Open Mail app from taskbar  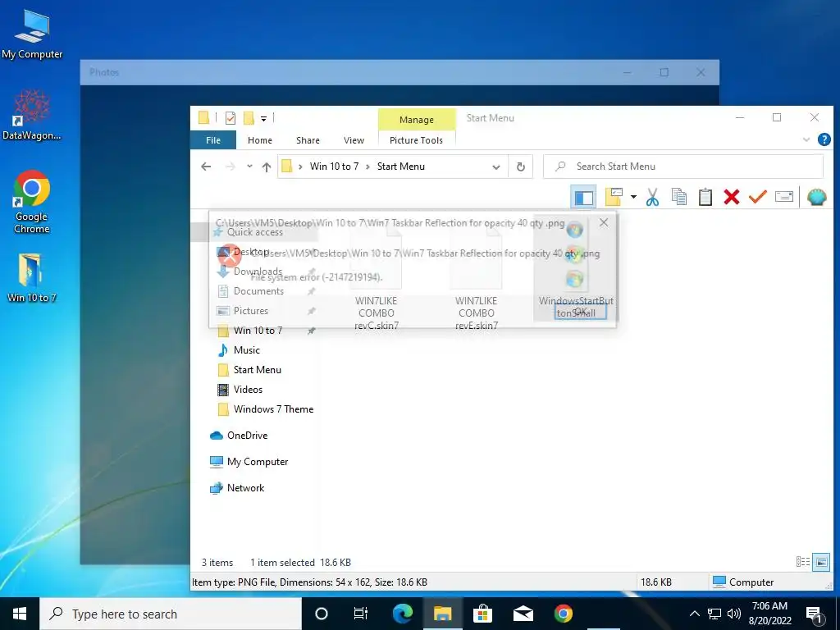(x=523, y=614)
